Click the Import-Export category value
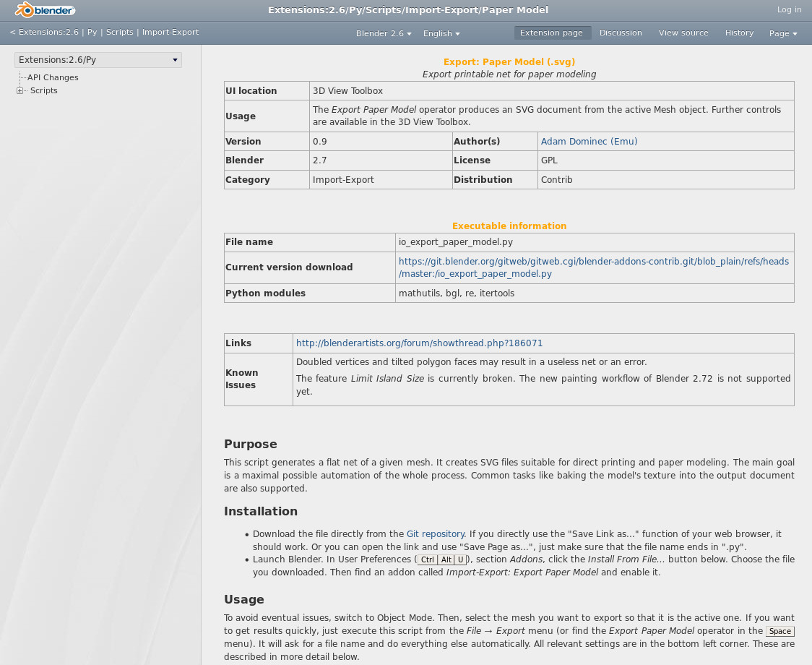812x665 pixels. [343, 180]
